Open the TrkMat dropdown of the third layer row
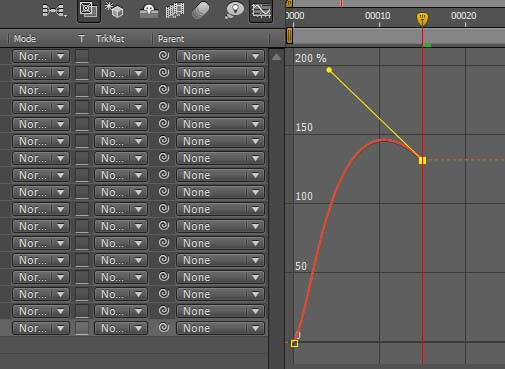 point(121,90)
